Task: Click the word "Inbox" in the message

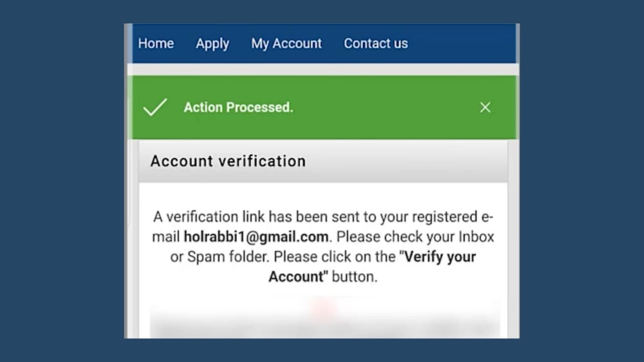Action: click(475, 237)
